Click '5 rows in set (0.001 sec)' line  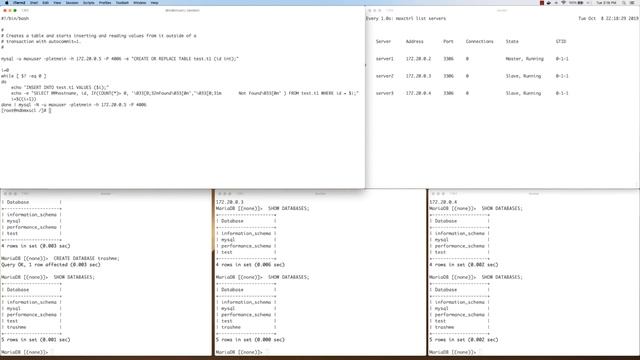(36, 340)
